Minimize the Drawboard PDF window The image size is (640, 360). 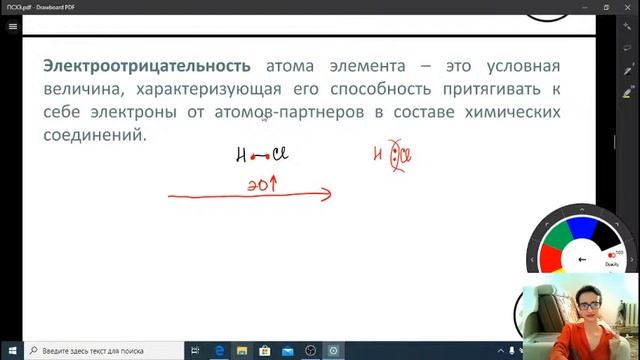[585, 7]
